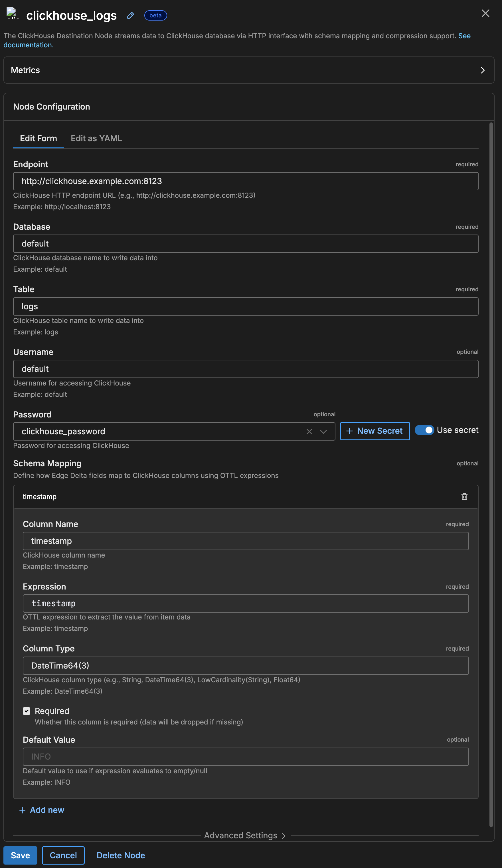The image size is (502, 868).
Task: Click the pencil icon to rename clickhouse_logs
Action: [130, 15]
